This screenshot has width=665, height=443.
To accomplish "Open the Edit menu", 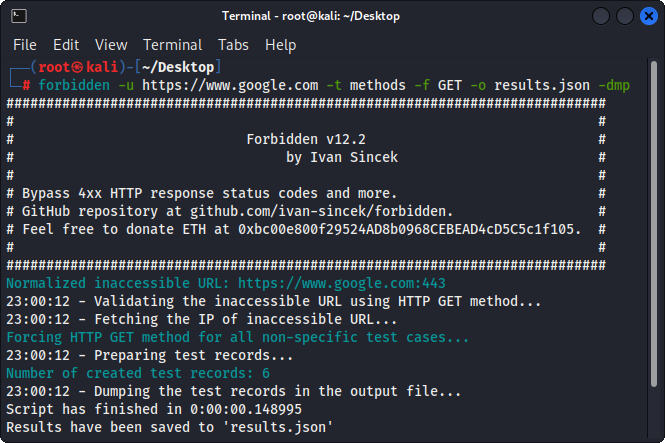I will pos(66,45).
